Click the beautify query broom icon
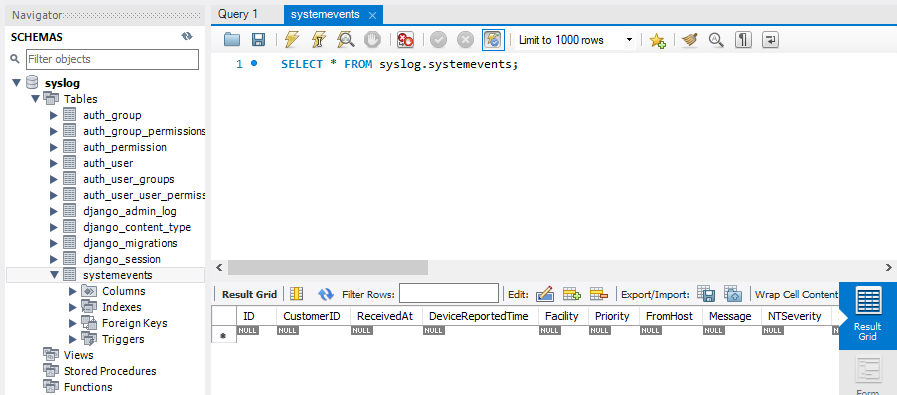897x395 pixels. 690,40
